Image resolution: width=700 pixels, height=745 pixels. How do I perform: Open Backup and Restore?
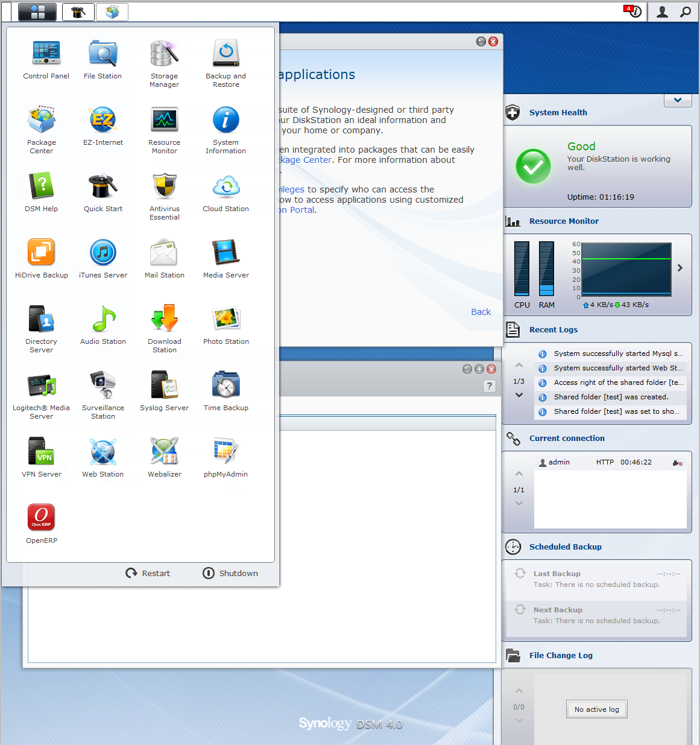coord(226,63)
